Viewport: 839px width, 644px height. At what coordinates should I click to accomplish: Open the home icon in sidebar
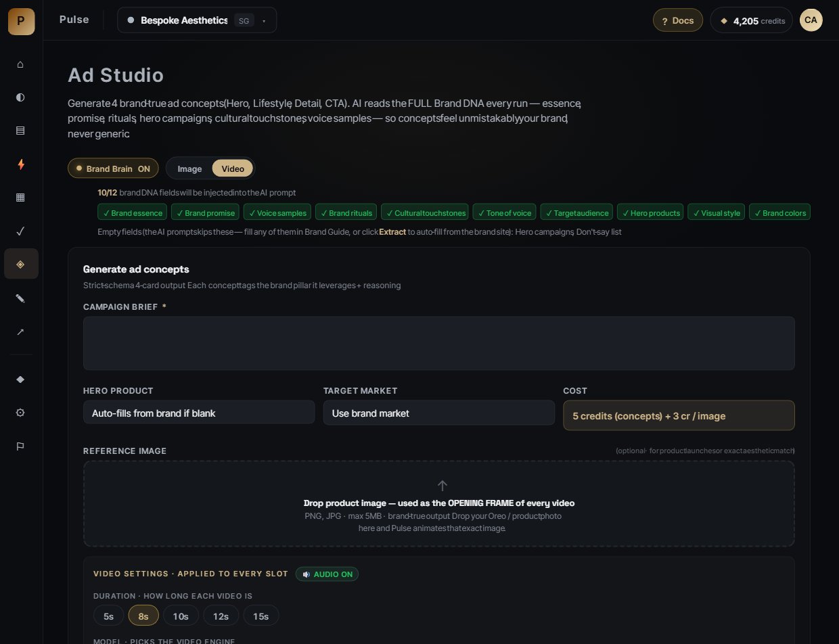[20, 64]
